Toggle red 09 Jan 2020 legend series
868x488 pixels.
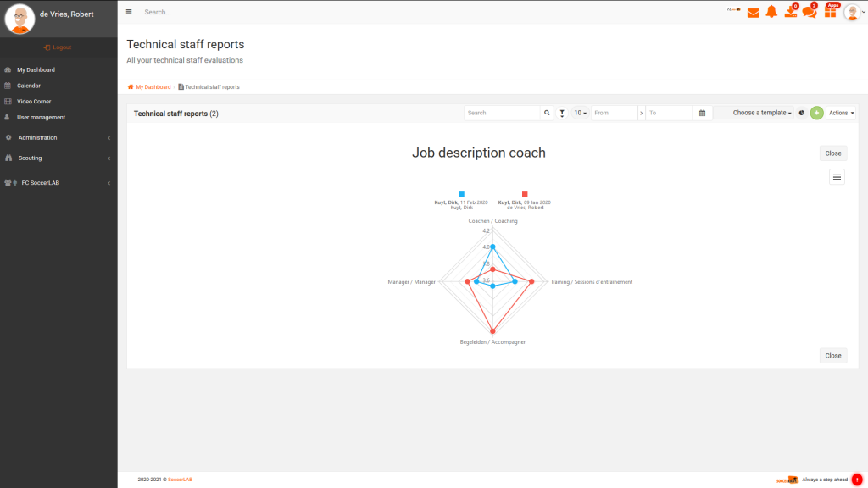524,201
